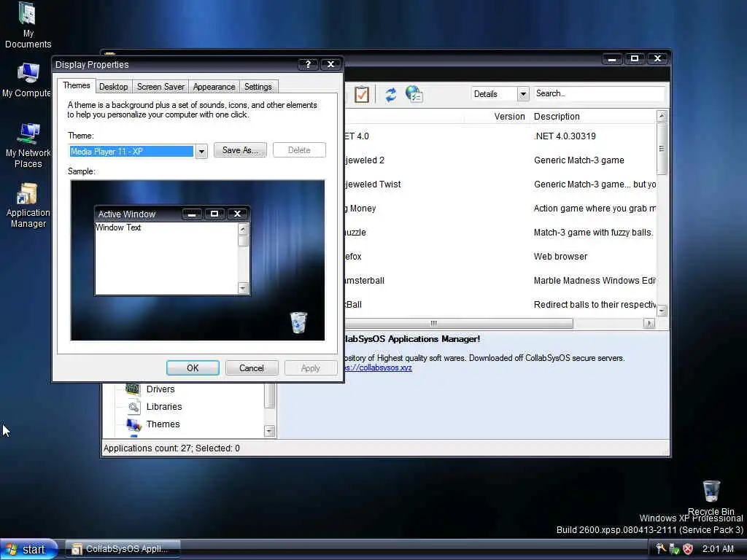The height and width of the screenshot is (560, 747).
Task: Maximize the Application Manager window
Action: (x=635, y=58)
